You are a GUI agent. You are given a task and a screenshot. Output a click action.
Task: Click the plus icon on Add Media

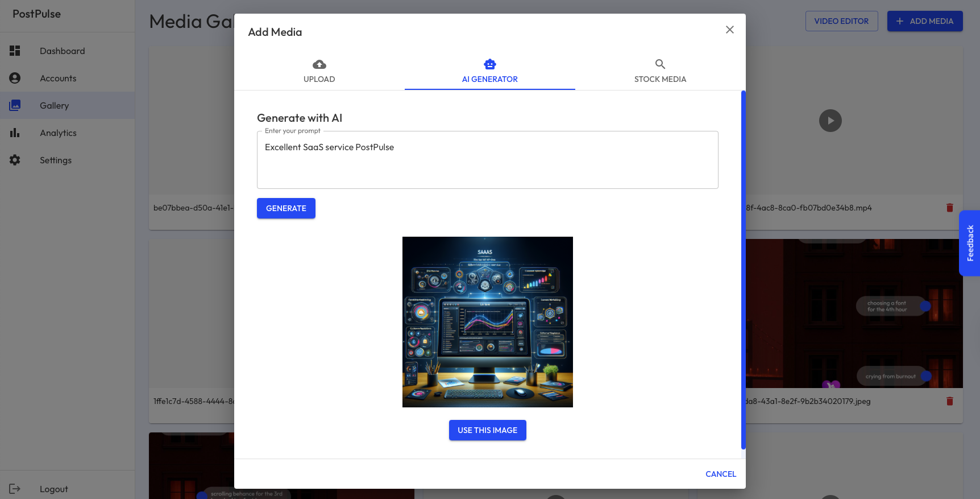click(x=900, y=21)
